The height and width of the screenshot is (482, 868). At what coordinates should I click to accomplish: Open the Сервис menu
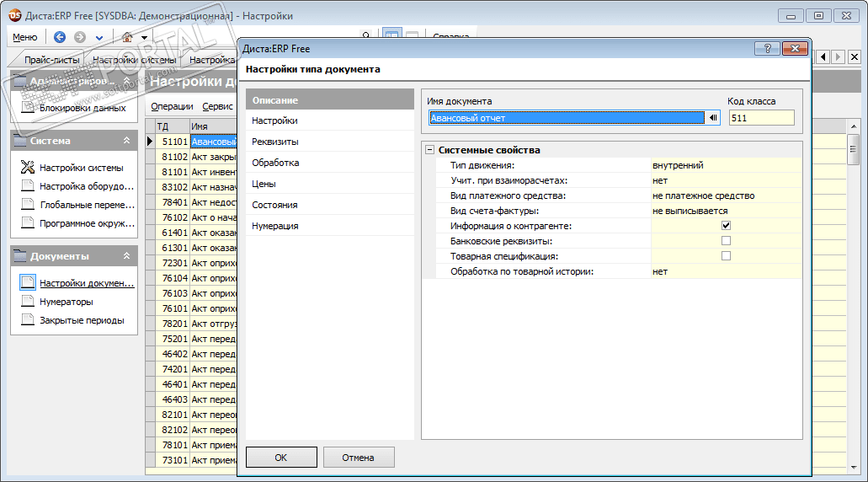click(x=217, y=106)
